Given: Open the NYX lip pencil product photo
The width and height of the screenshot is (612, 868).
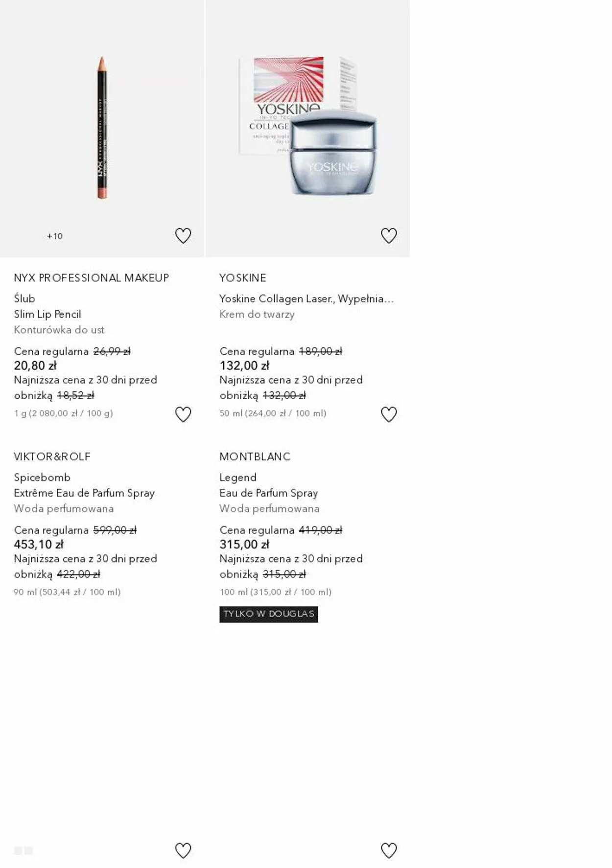Looking at the screenshot, I should point(102,128).
